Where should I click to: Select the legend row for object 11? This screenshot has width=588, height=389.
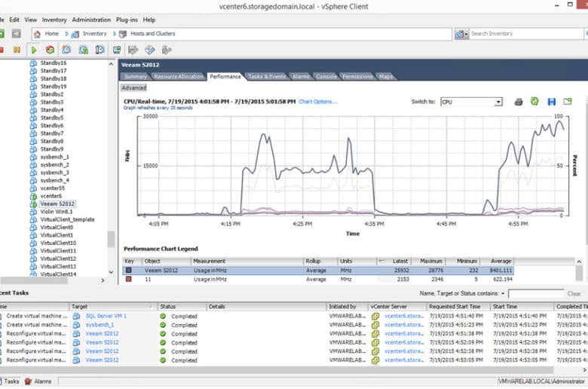click(318, 280)
